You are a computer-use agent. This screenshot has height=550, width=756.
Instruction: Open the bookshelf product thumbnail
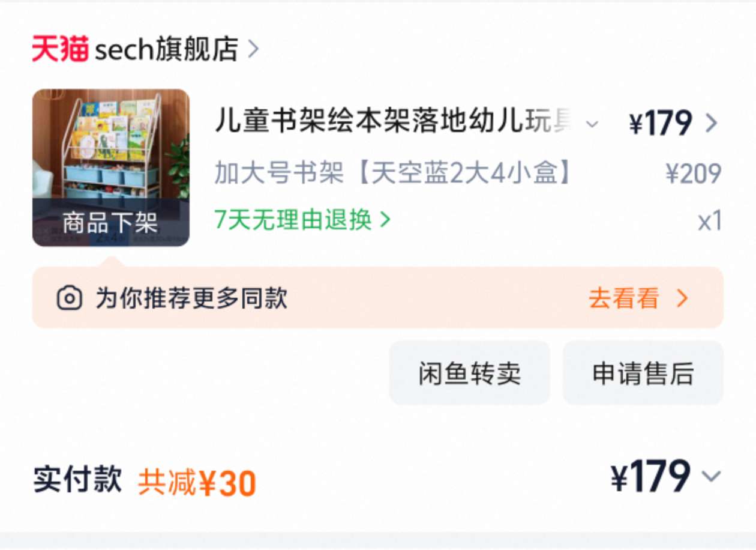point(111,168)
